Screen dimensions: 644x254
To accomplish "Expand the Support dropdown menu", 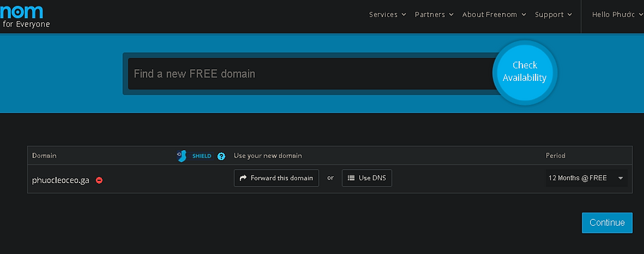I will tap(553, 14).
